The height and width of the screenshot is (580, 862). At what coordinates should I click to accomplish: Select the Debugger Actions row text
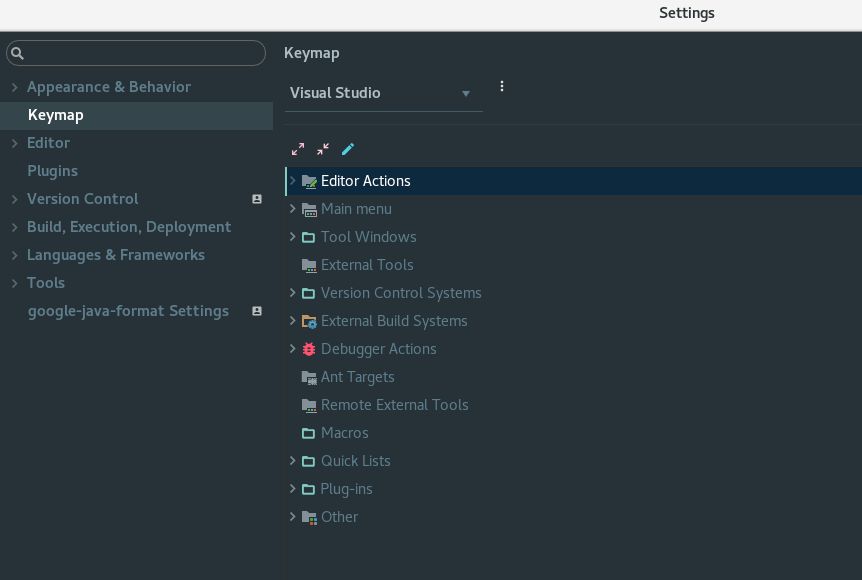[379, 349]
